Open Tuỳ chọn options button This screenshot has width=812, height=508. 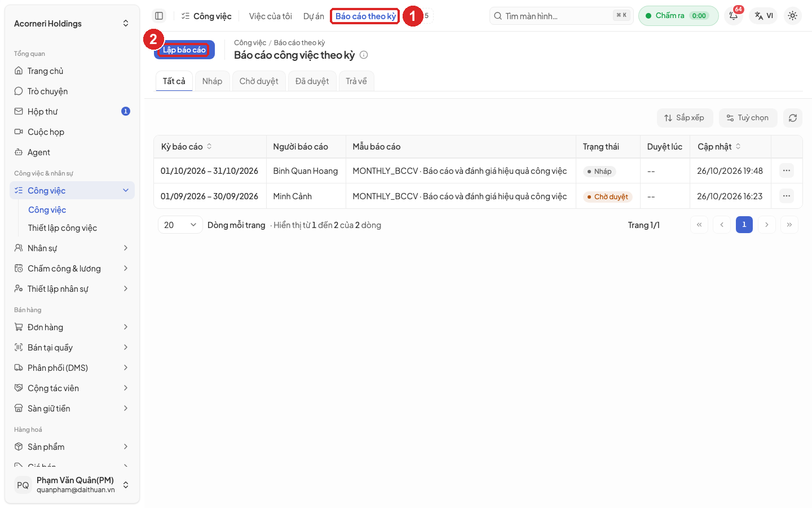(x=748, y=118)
